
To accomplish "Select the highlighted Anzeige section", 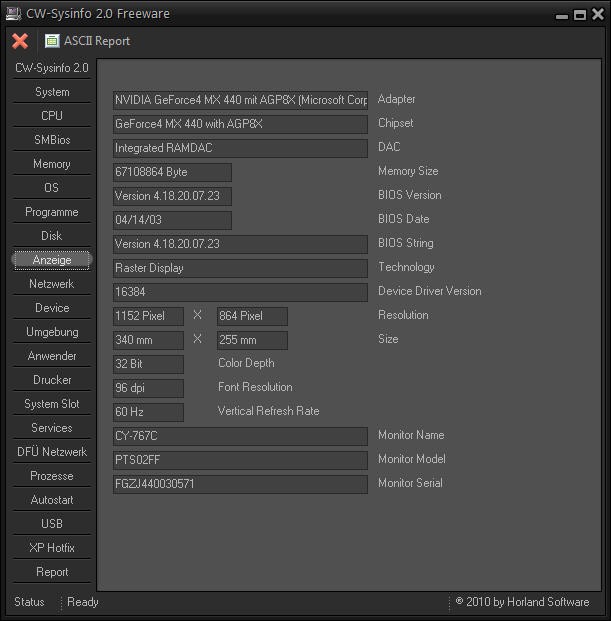I will [52, 260].
